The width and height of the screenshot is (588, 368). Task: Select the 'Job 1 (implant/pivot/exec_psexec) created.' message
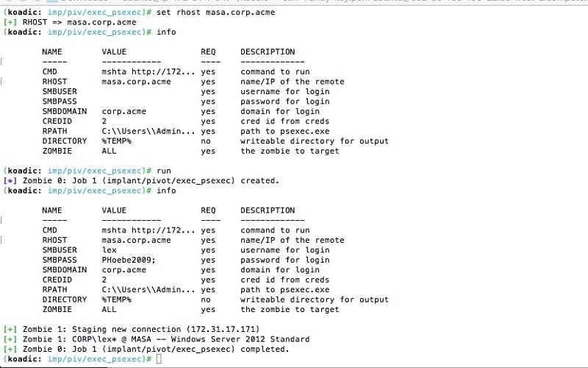click(x=176, y=180)
